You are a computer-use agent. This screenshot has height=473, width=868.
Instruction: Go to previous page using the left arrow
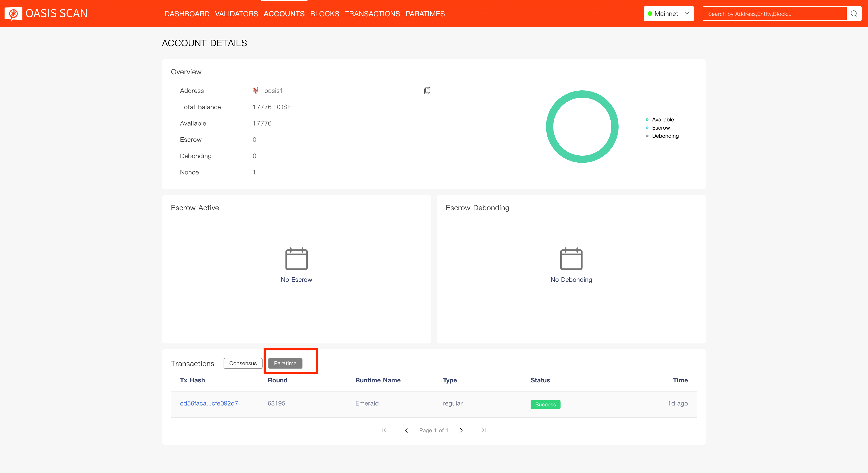(x=406, y=430)
